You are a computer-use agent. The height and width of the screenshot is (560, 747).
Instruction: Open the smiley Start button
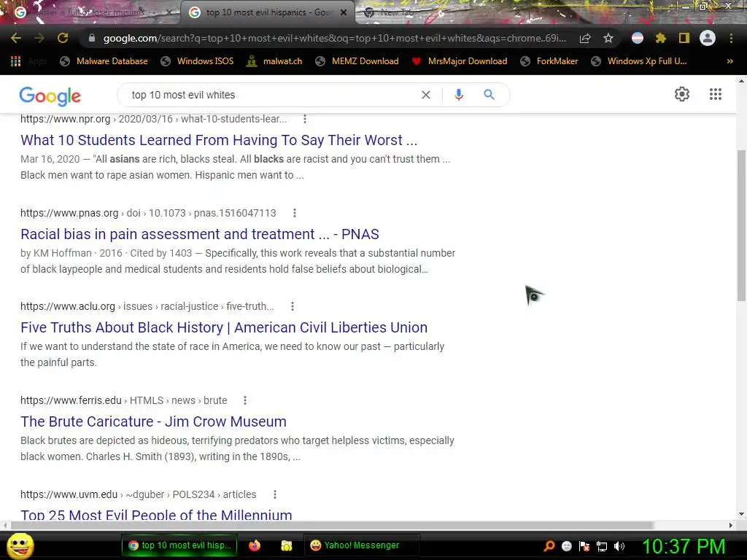[x=20, y=545]
